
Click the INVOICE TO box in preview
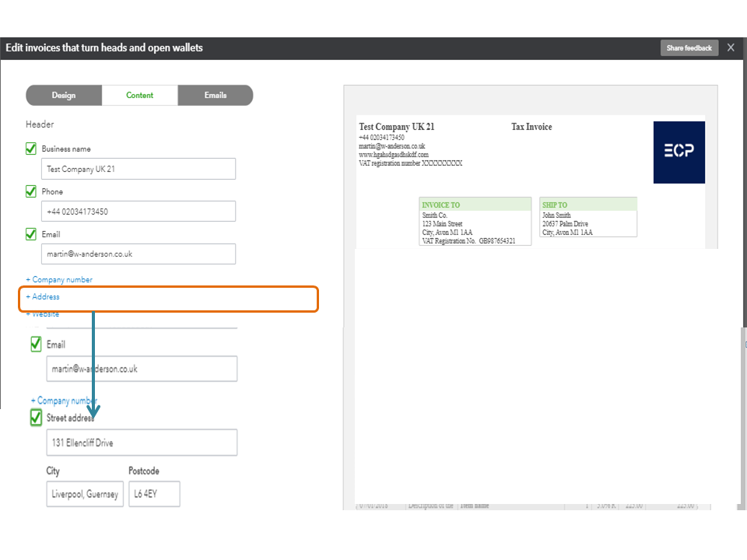point(475,222)
